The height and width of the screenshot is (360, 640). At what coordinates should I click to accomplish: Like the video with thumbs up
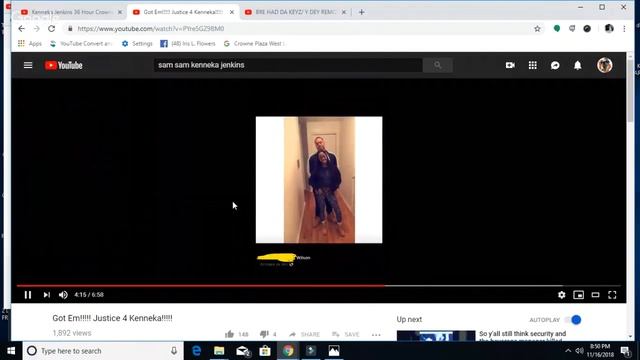click(x=229, y=334)
